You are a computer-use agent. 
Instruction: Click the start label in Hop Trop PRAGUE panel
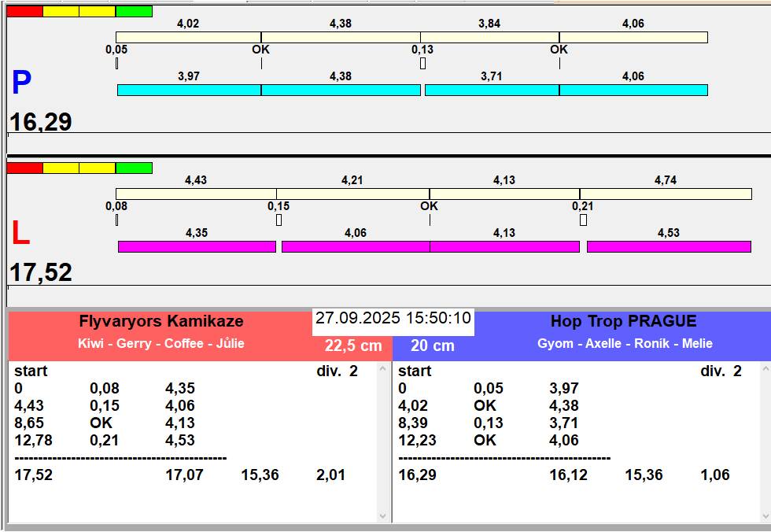(415, 371)
